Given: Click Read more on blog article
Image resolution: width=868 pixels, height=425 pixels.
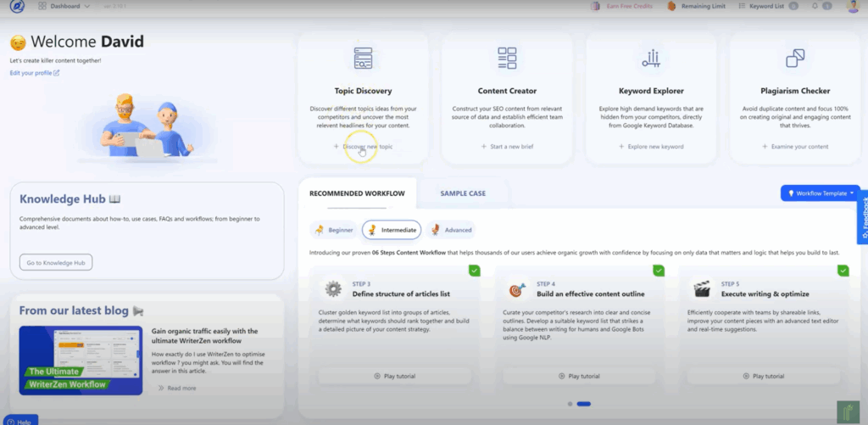Looking at the screenshot, I should (177, 388).
